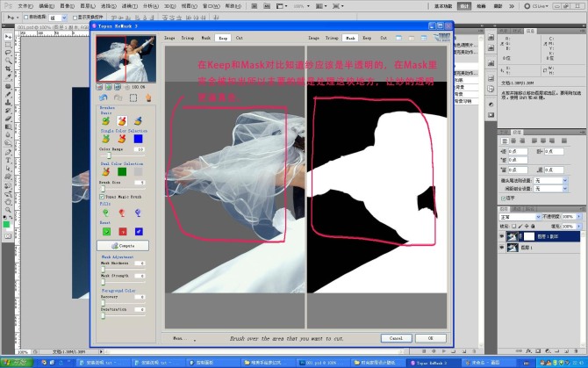Click the Cancel button
Viewport: 588px width, 368px height.
point(395,337)
